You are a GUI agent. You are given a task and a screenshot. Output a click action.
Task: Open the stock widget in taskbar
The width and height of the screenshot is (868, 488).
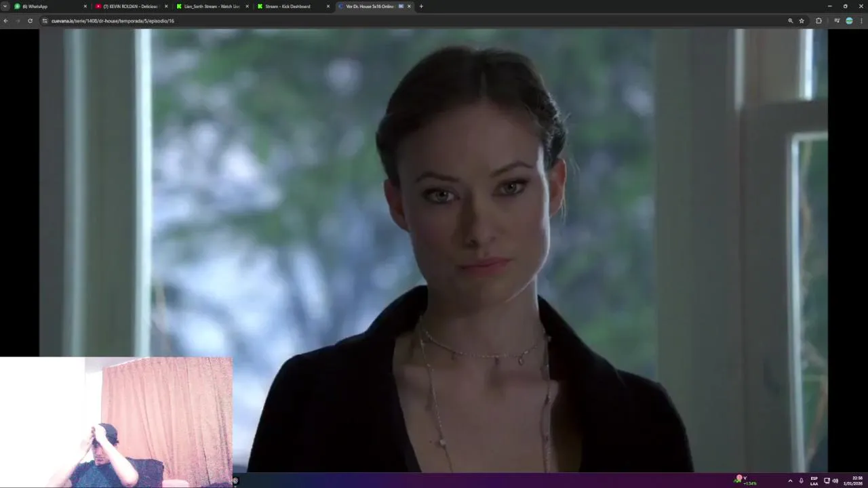[x=746, y=481]
